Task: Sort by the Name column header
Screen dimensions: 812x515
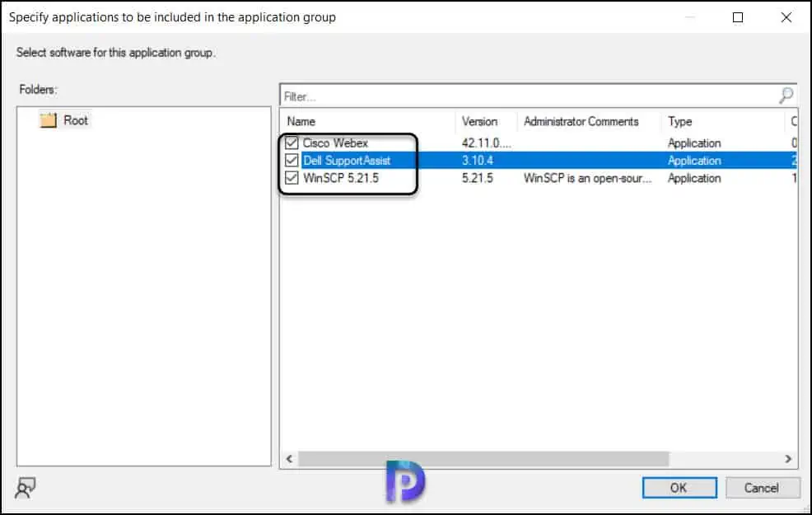Action: tap(301, 121)
